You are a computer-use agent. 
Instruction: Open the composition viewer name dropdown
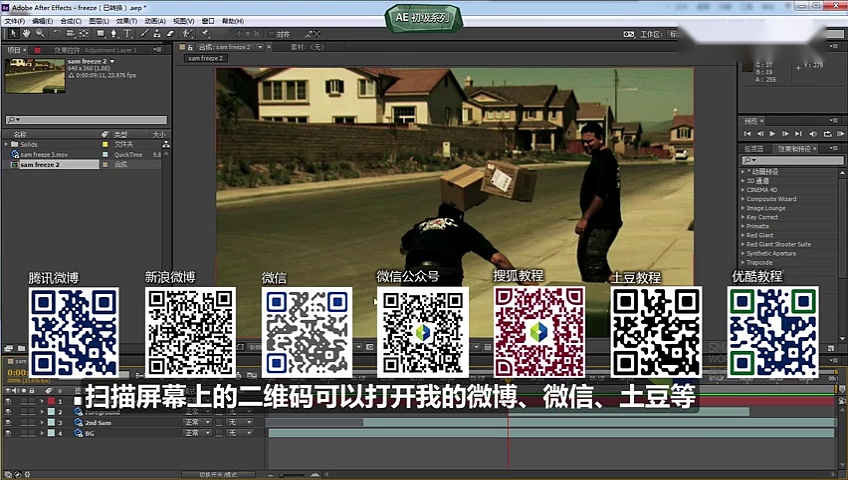tap(260, 47)
